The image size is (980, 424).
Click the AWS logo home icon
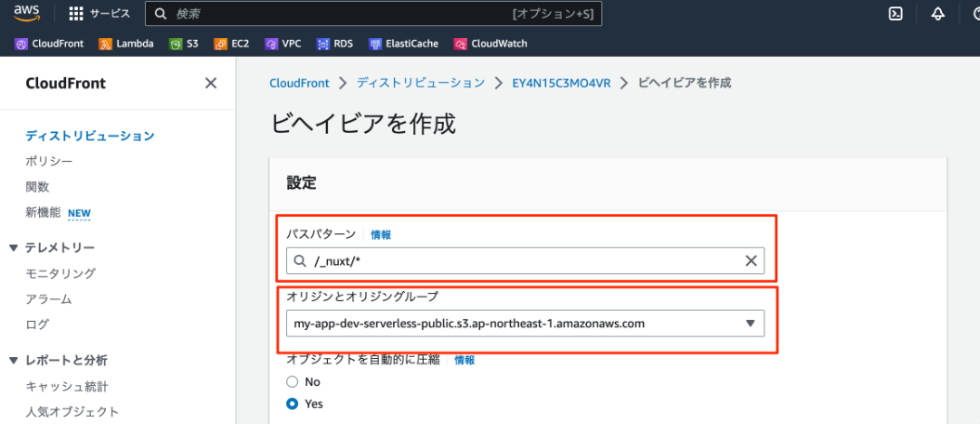(x=26, y=12)
